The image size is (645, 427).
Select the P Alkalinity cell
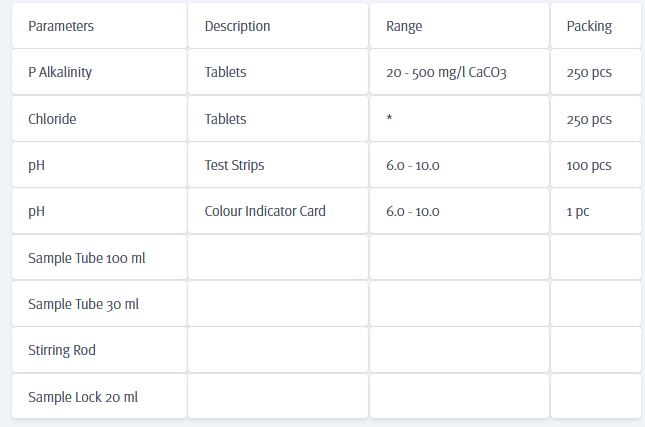[60, 73]
